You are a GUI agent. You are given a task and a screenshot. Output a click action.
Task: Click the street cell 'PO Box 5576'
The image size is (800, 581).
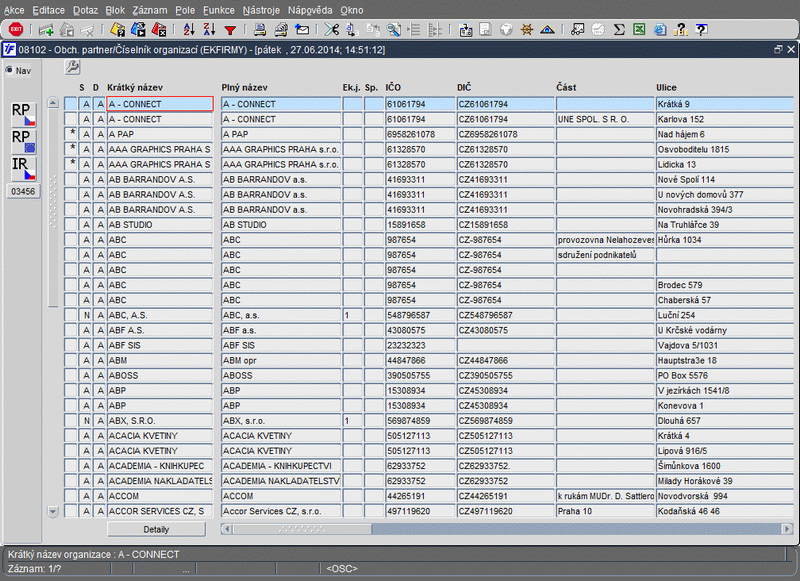724,375
